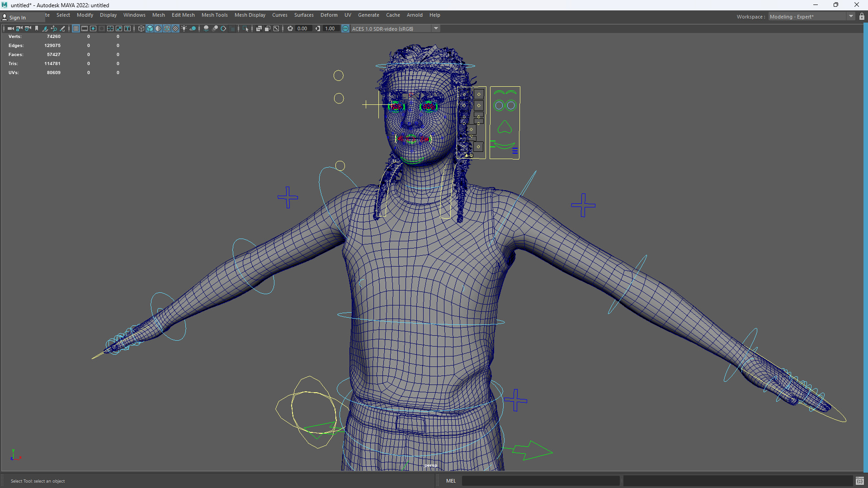Screen dimensions: 868x488
Task: Enable textured display checker icon
Action: tap(175, 28)
